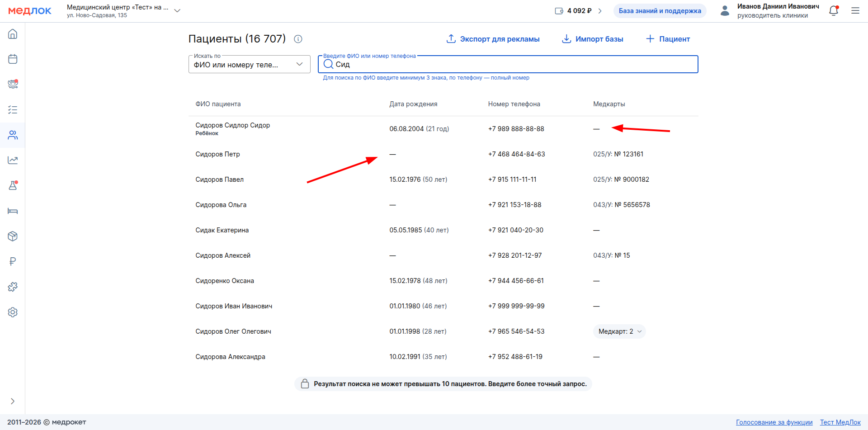Click the notifications bell icon

834,11
